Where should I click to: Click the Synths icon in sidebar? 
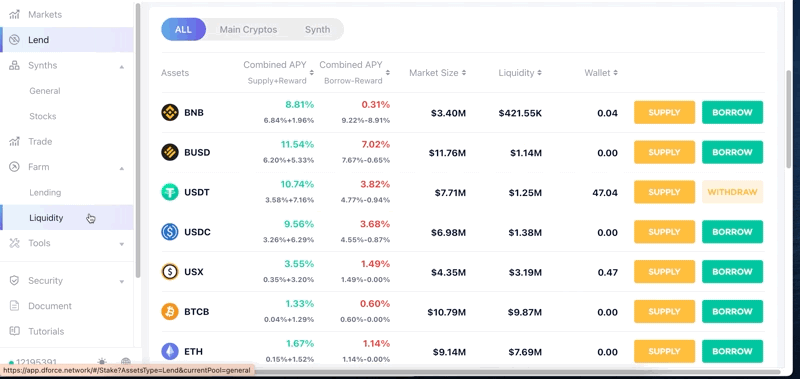click(x=15, y=65)
